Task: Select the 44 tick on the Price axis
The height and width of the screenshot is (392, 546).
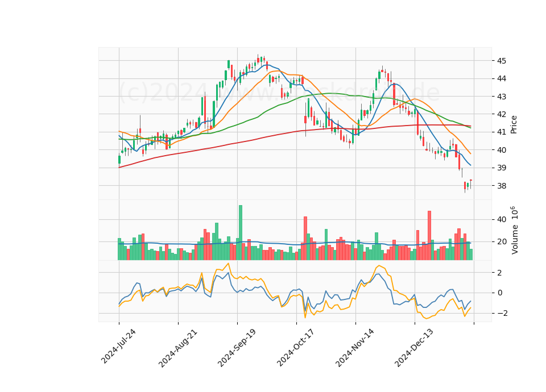Action: pyautogui.click(x=502, y=78)
